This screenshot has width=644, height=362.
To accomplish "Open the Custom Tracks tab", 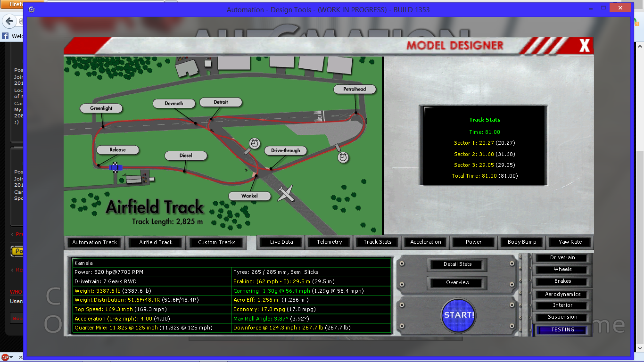I will 216,242.
